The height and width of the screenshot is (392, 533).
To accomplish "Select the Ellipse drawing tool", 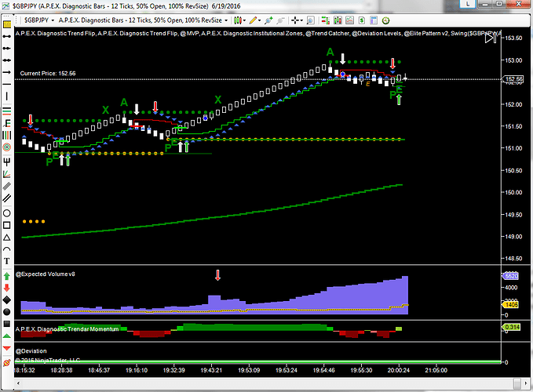I will pos(6,213).
